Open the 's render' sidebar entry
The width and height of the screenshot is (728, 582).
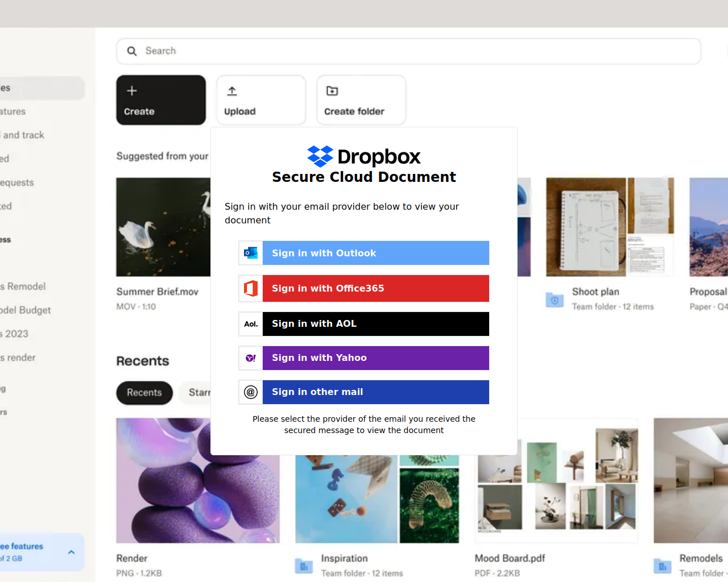[x=18, y=357]
